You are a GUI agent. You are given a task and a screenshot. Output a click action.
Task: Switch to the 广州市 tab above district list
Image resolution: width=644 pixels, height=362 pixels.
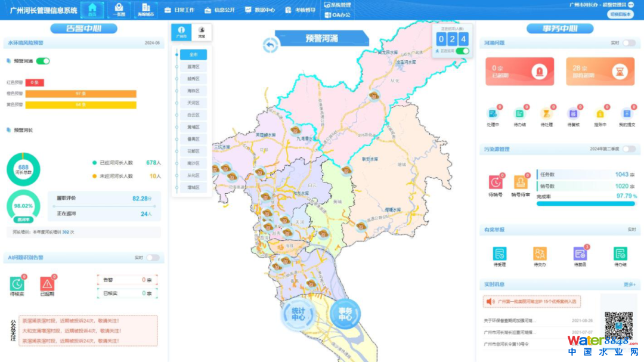(x=181, y=32)
